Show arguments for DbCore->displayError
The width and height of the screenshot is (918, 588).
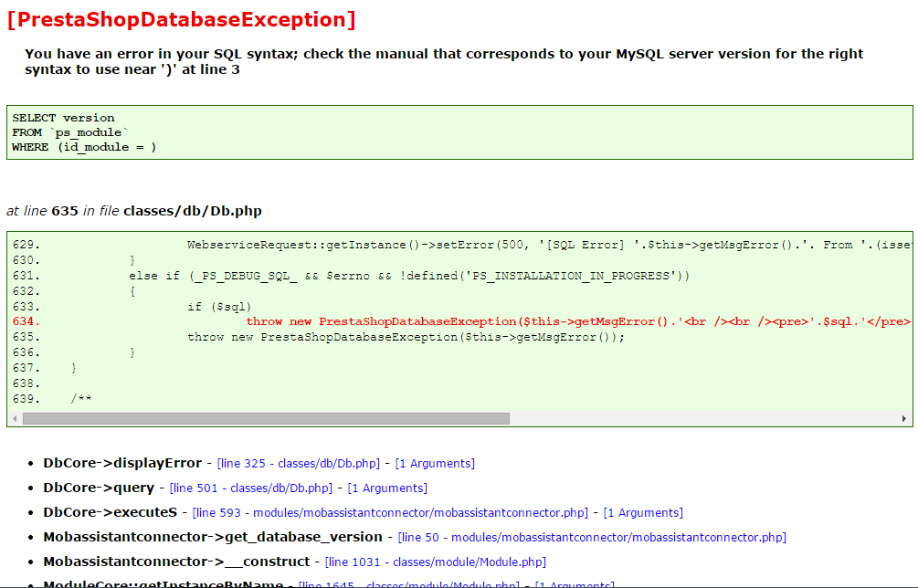(x=435, y=464)
